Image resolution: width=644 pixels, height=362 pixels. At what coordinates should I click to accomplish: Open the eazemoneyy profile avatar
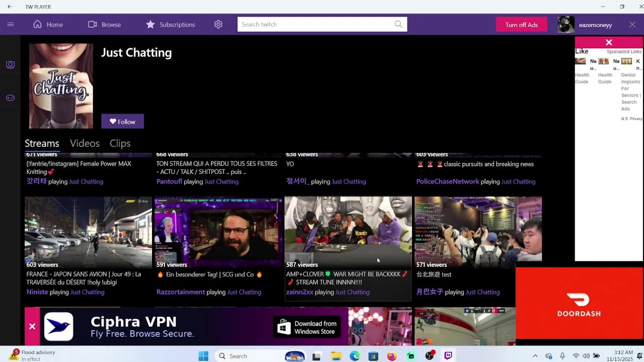click(x=566, y=25)
